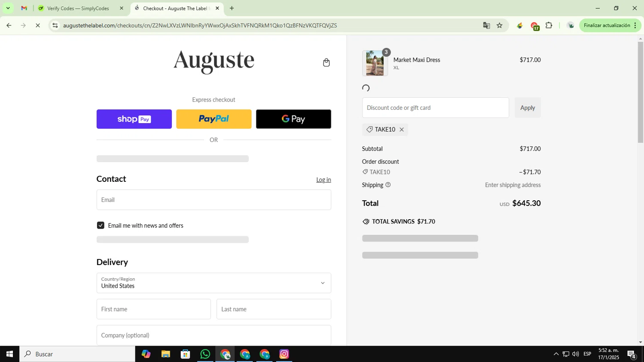The height and width of the screenshot is (362, 644).
Task: Open the tab search dropdown arrow
Action: (8, 8)
